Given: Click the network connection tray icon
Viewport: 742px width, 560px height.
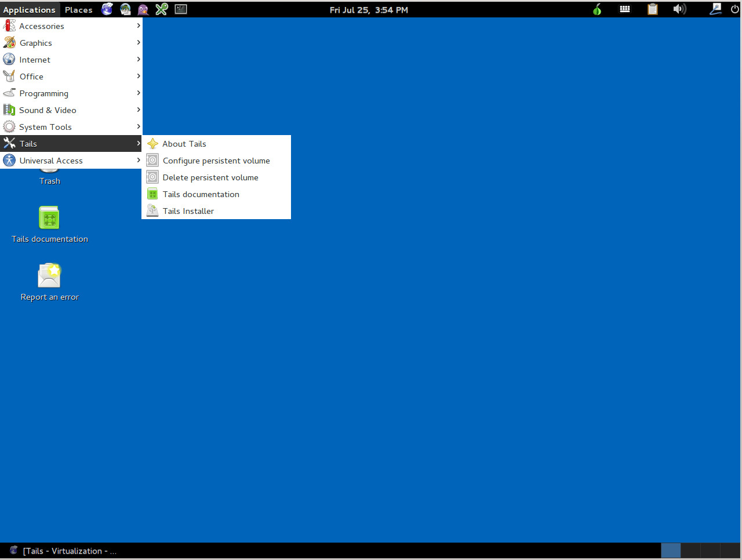Looking at the screenshot, I should click(716, 9).
